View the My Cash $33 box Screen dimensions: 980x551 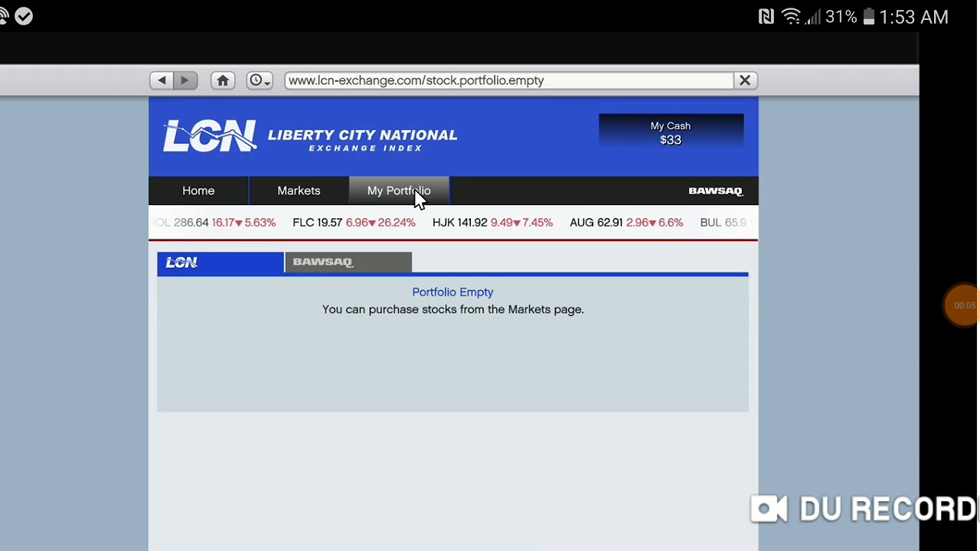coord(671,132)
